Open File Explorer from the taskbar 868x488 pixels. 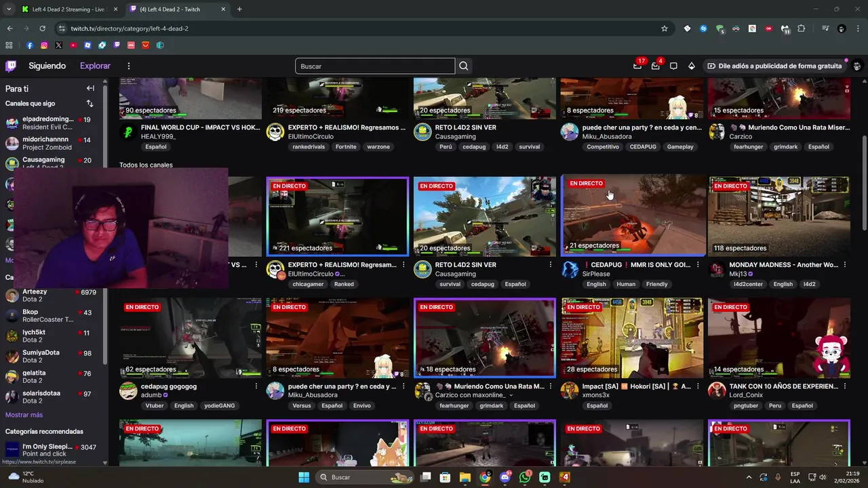click(465, 477)
